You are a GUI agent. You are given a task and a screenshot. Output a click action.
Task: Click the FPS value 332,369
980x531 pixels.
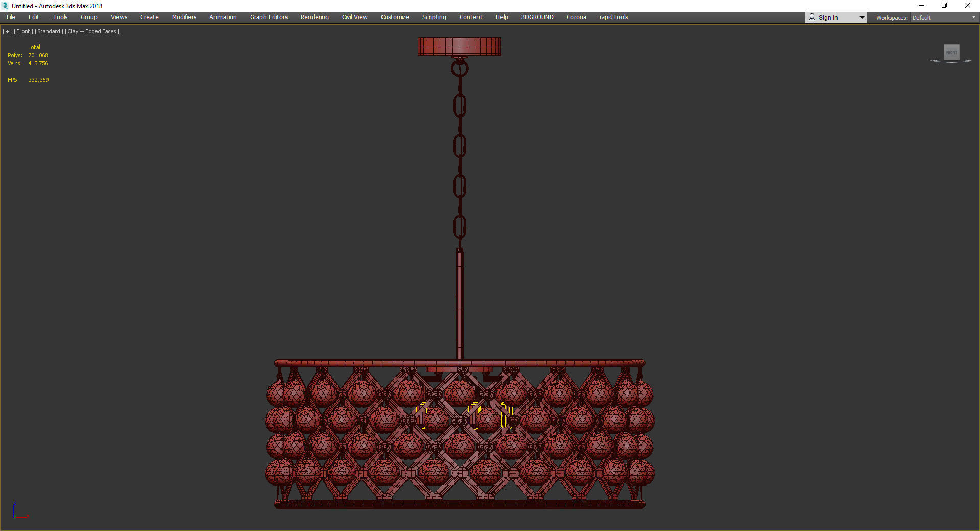38,80
